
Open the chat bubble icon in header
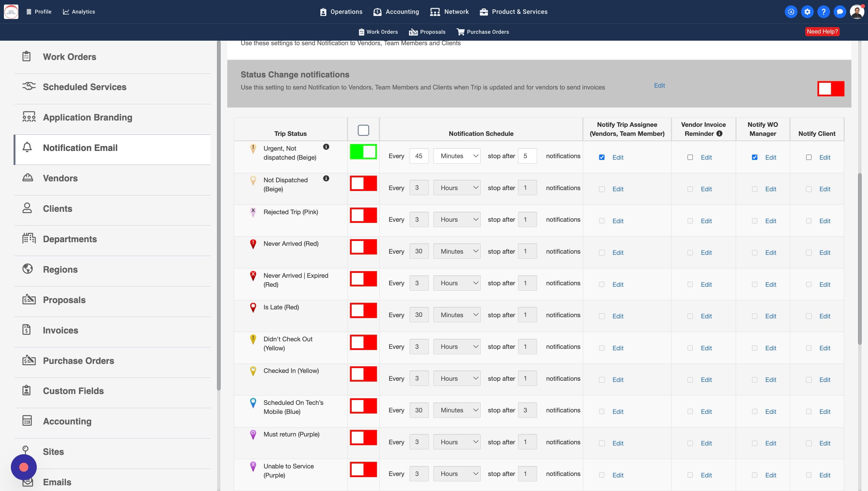(839, 12)
